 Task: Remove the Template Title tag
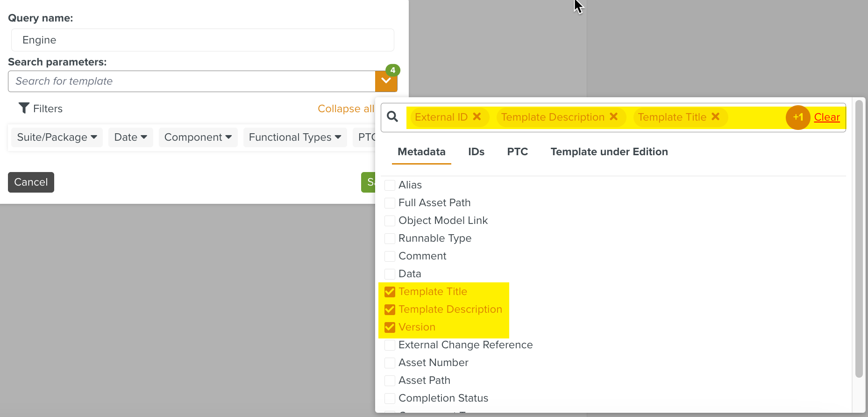(715, 117)
